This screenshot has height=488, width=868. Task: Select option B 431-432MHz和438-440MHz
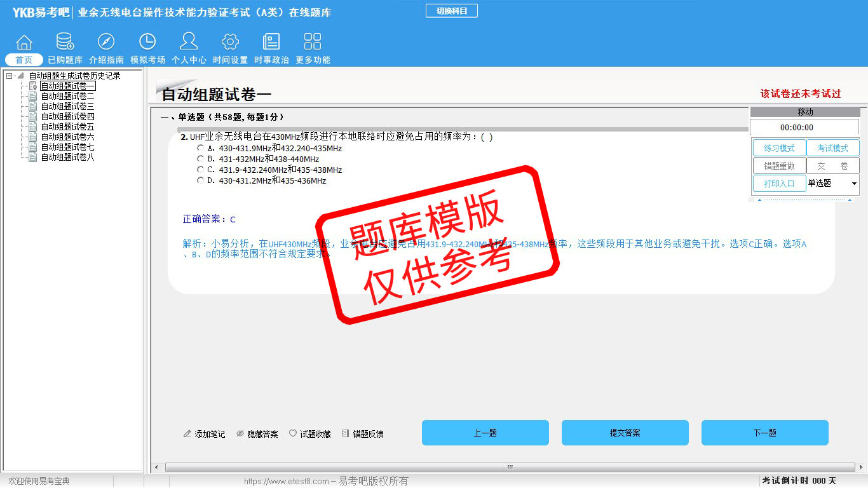click(201, 159)
